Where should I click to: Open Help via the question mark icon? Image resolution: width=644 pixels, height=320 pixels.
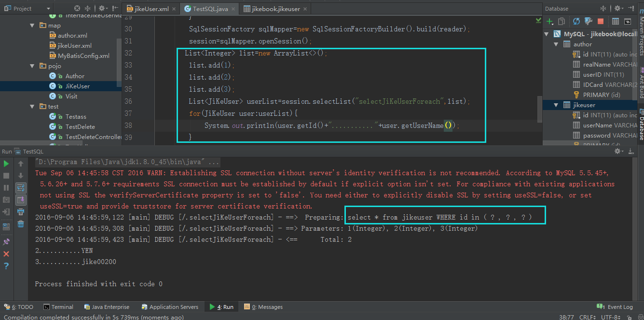(x=6, y=266)
